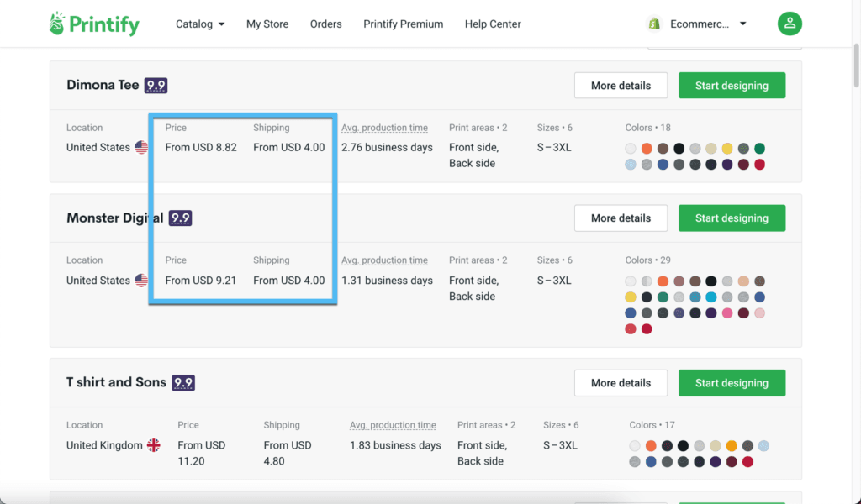Viewport: 861px width, 504px height.
Task: View More details for Monster Digital
Action: tap(621, 218)
